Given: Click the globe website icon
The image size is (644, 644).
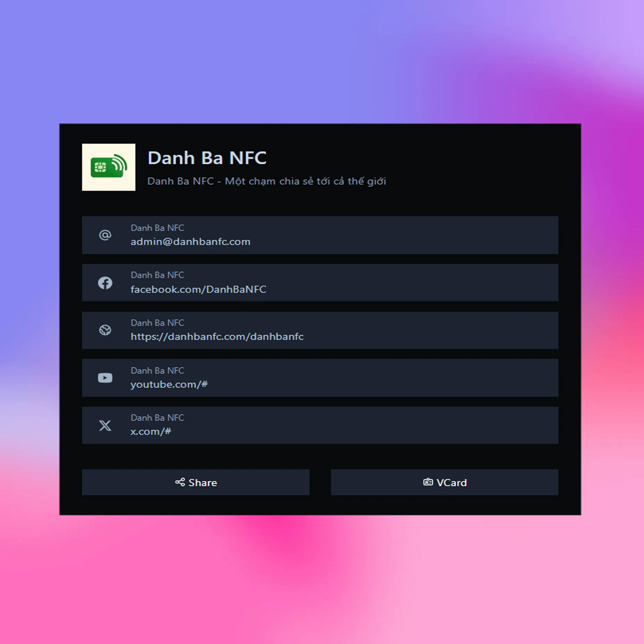Looking at the screenshot, I should (105, 330).
